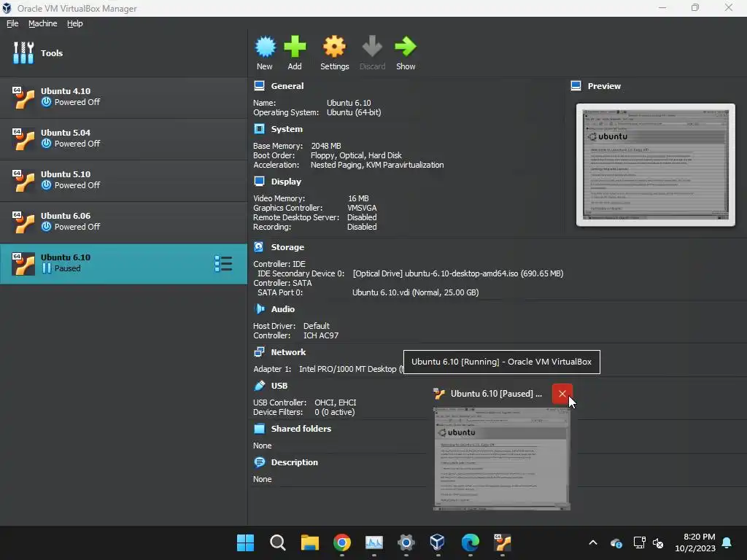Click the Display section header
747x560 pixels.
tap(286, 182)
